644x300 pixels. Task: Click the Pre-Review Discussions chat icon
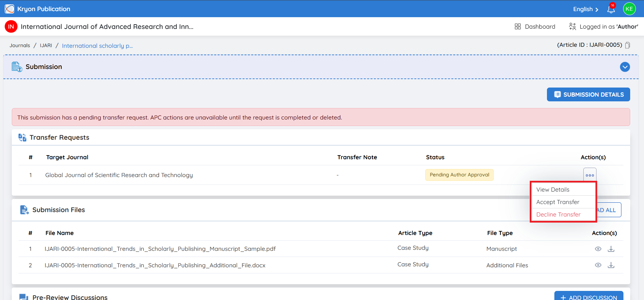point(24,297)
